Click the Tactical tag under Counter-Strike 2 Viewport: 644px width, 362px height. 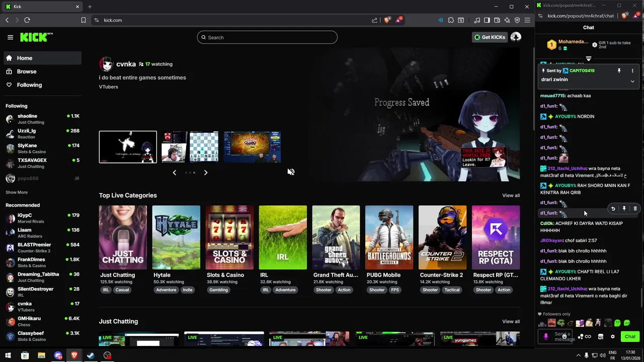coord(452,290)
